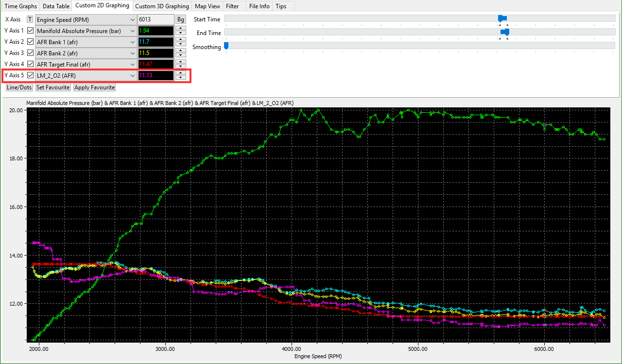This screenshot has width=622, height=364.
Task: Click the Smoothing slider handle
Action: pos(226,46)
